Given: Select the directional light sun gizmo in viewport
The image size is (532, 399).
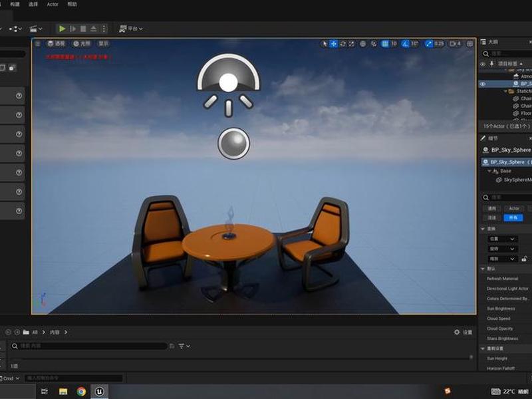Looking at the screenshot, I should pos(228,85).
